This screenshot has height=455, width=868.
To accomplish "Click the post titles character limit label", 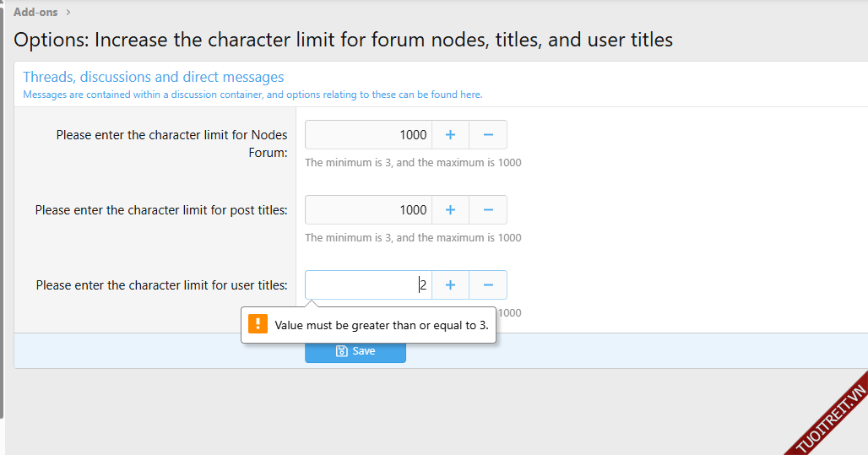I will coord(161,210).
